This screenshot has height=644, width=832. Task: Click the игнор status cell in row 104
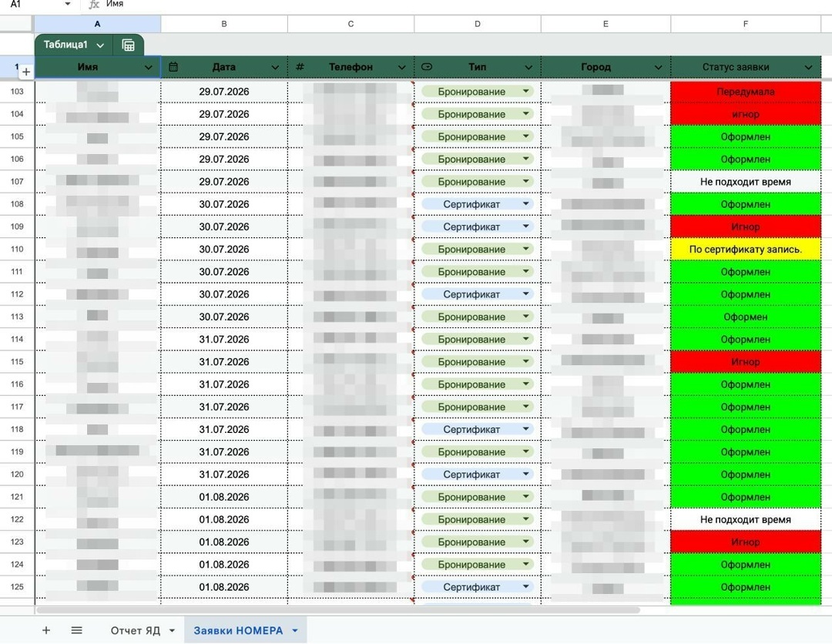click(746, 114)
